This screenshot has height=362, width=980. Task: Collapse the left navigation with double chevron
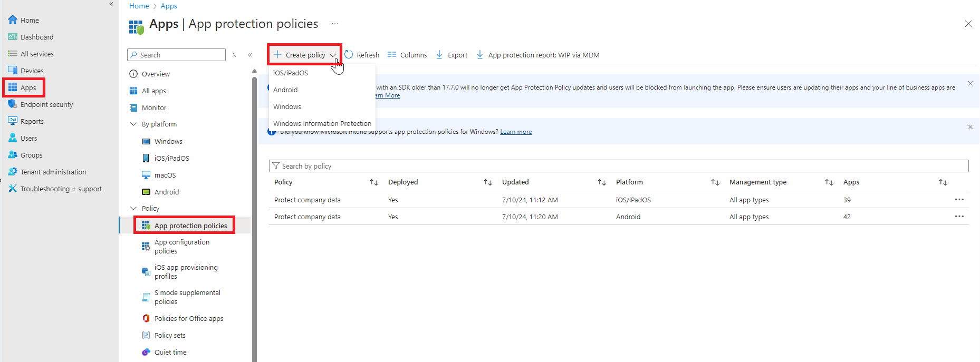pyautogui.click(x=111, y=4)
